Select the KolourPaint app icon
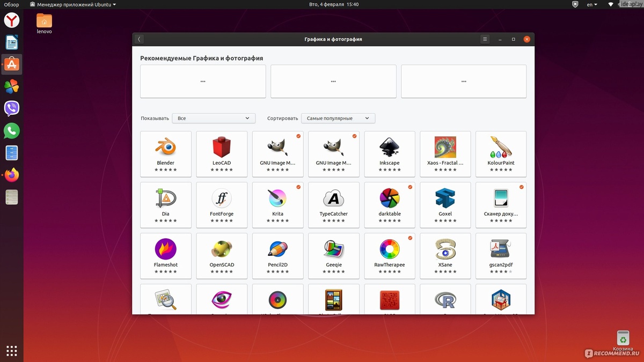Screen dimensions: 644x362 pyautogui.click(x=501, y=146)
